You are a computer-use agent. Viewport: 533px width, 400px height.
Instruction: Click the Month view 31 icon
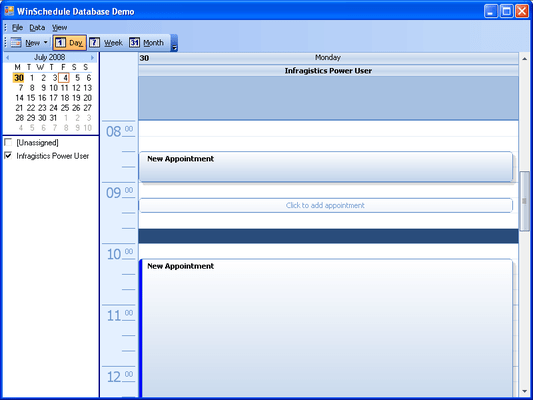134,42
